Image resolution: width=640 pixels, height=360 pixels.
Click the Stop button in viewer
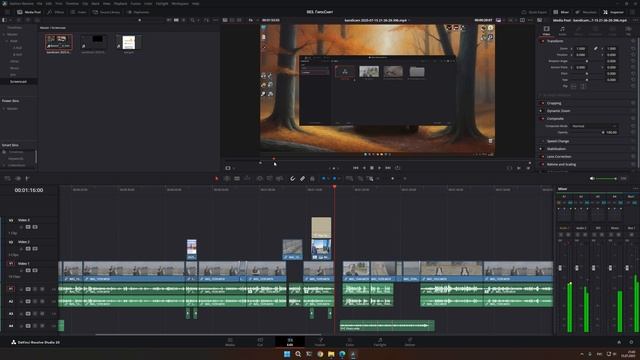click(x=372, y=168)
